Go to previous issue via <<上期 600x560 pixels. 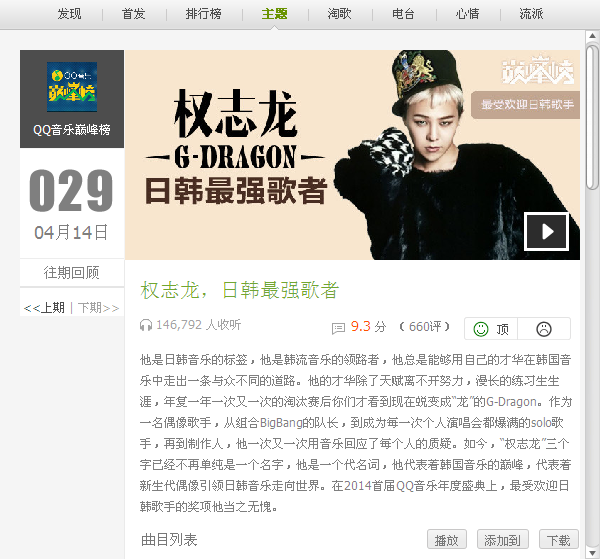pyautogui.click(x=44, y=308)
